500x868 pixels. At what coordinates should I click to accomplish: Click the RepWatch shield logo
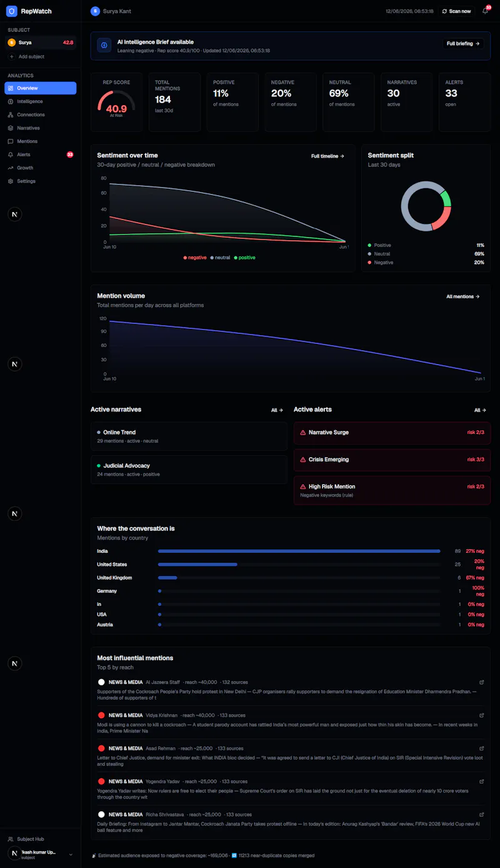pyautogui.click(x=11, y=11)
